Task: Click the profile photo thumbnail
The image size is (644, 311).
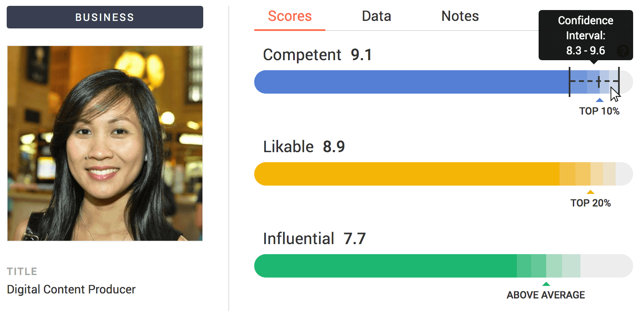Action: [x=105, y=143]
